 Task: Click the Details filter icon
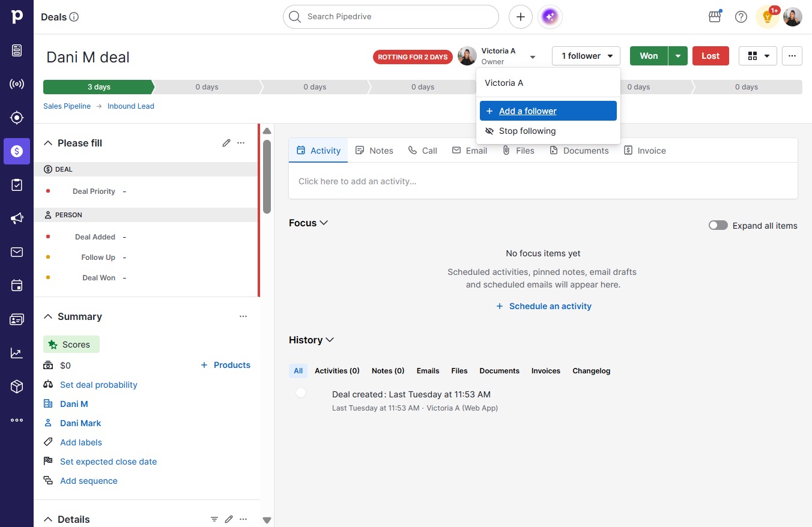pos(214,519)
